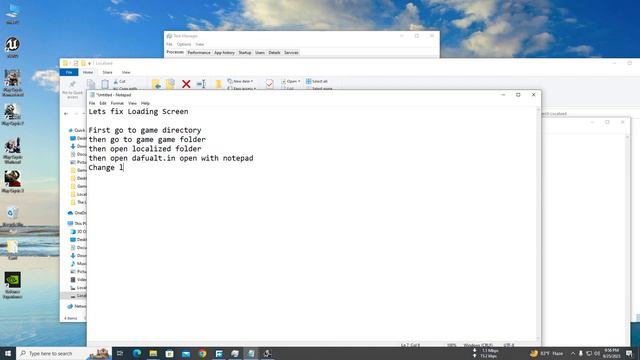Image resolution: width=640 pixels, height=360 pixels.
Task: Select This PC in Explorer sidebar
Action: (77, 223)
